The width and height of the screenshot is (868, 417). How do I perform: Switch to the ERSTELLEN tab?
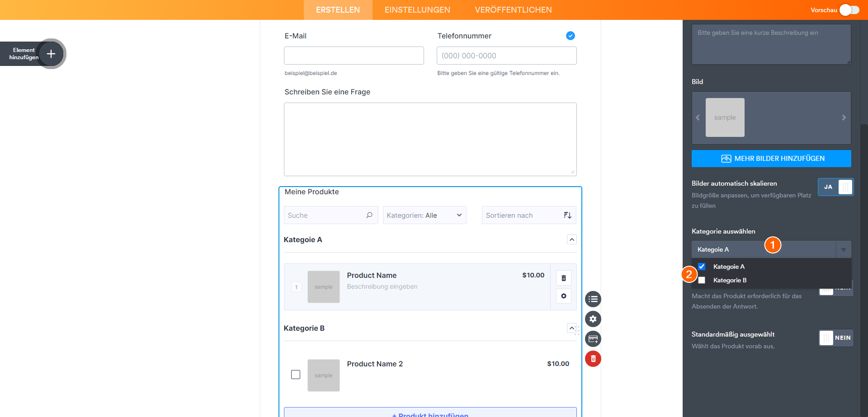338,10
